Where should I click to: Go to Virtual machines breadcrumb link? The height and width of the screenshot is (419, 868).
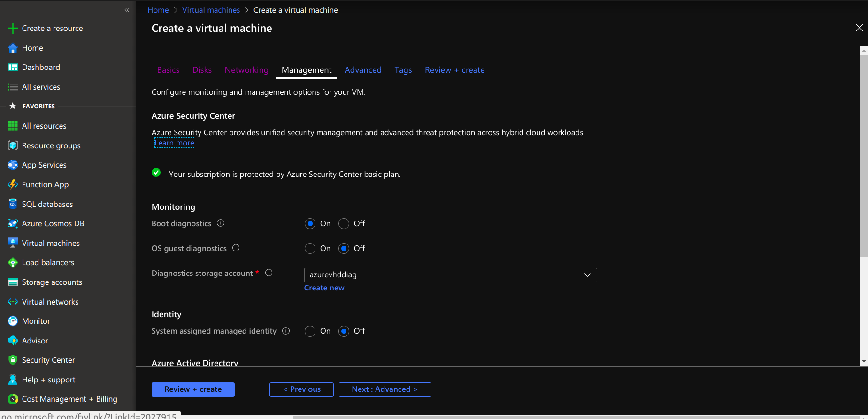pyautogui.click(x=211, y=10)
